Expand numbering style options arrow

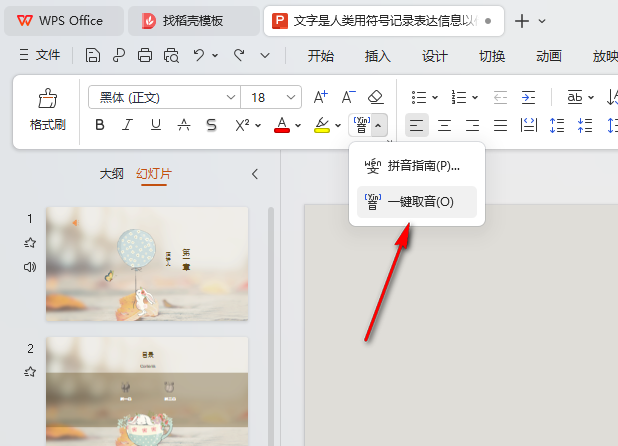[475, 97]
